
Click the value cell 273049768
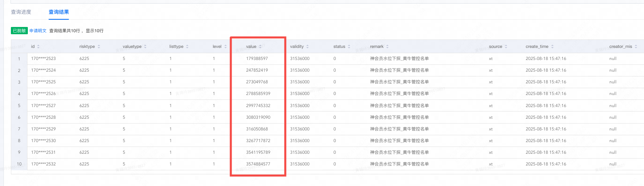pyautogui.click(x=257, y=82)
